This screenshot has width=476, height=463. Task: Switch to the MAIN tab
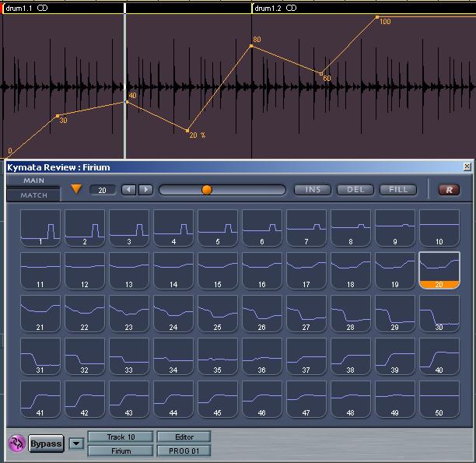[x=33, y=181]
